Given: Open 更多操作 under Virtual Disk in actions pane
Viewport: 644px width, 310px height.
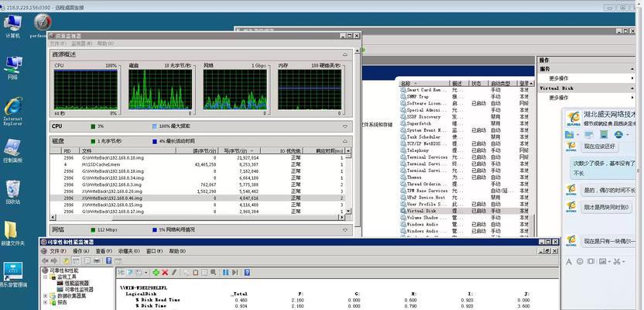Looking at the screenshot, I should pyautogui.click(x=559, y=98).
